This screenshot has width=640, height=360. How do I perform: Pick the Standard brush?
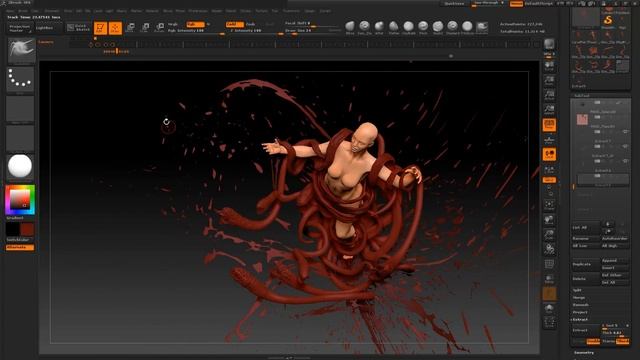pos(453,28)
